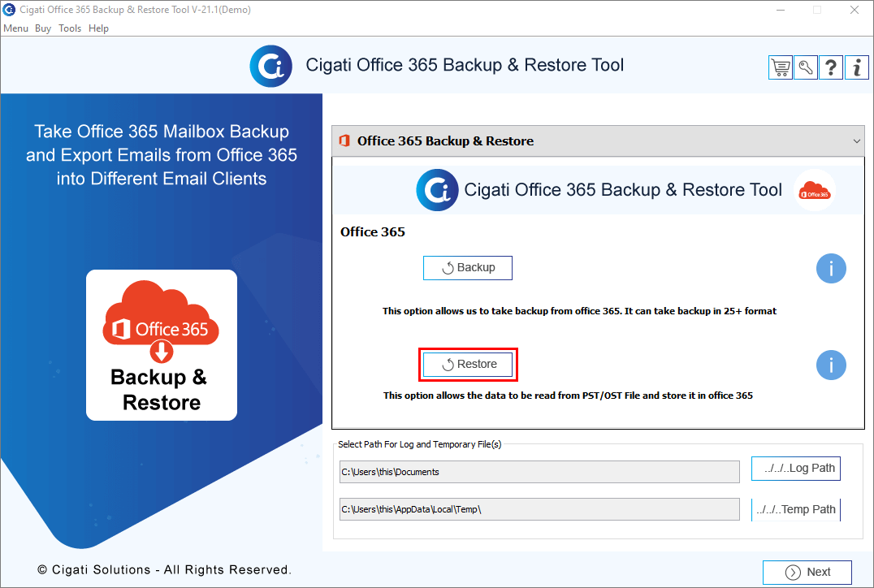This screenshot has height=588, width=874.
Task: Click the Backup description text about 25+ format
Action: [579, 311]
